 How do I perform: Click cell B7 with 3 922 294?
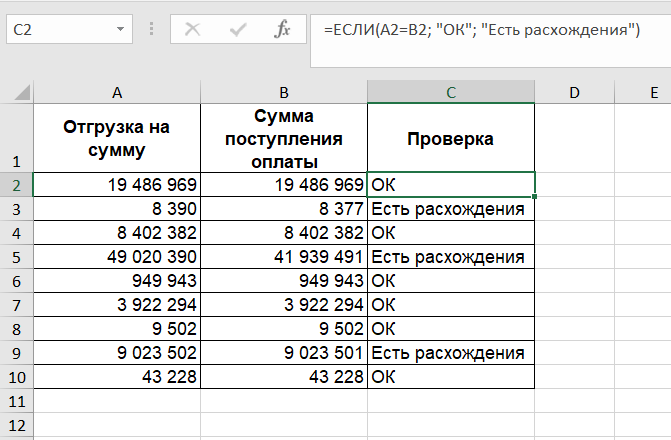click(x=284, y=305)
